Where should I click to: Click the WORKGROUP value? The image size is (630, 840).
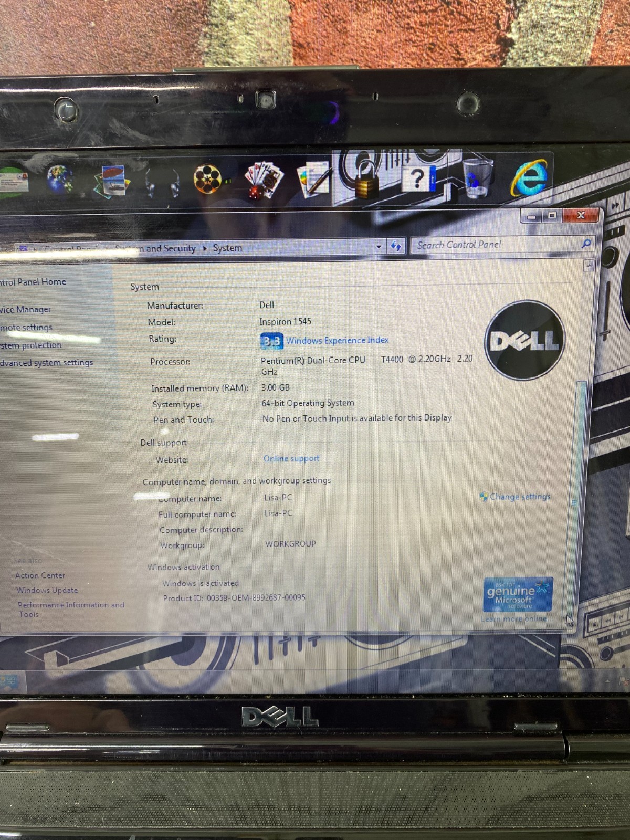pos(290,544)
